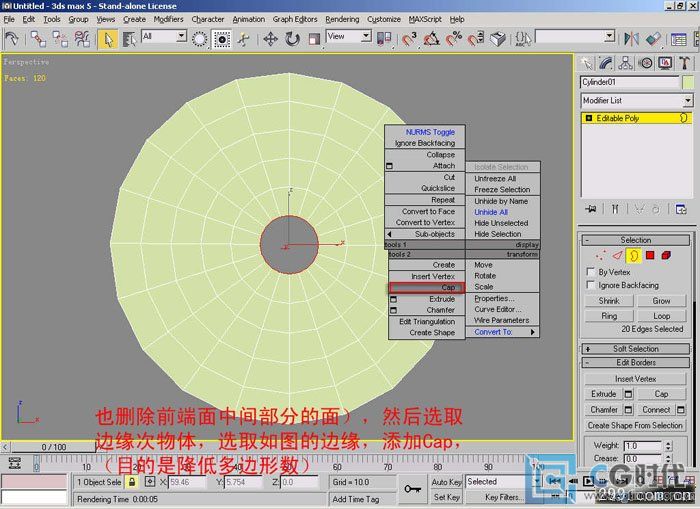Click the time slider 0 / 100

click(54, 447)
